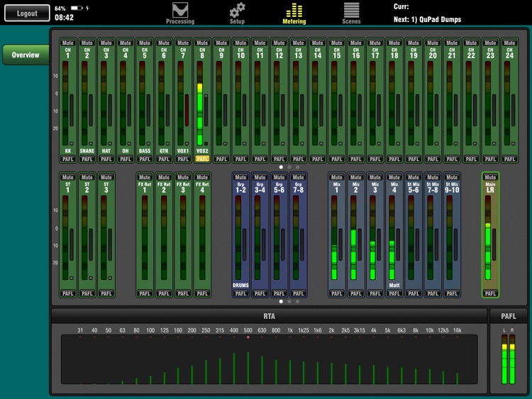Mute FX Ret 1 strip
The image size is (532, 399).
(145, 177)
